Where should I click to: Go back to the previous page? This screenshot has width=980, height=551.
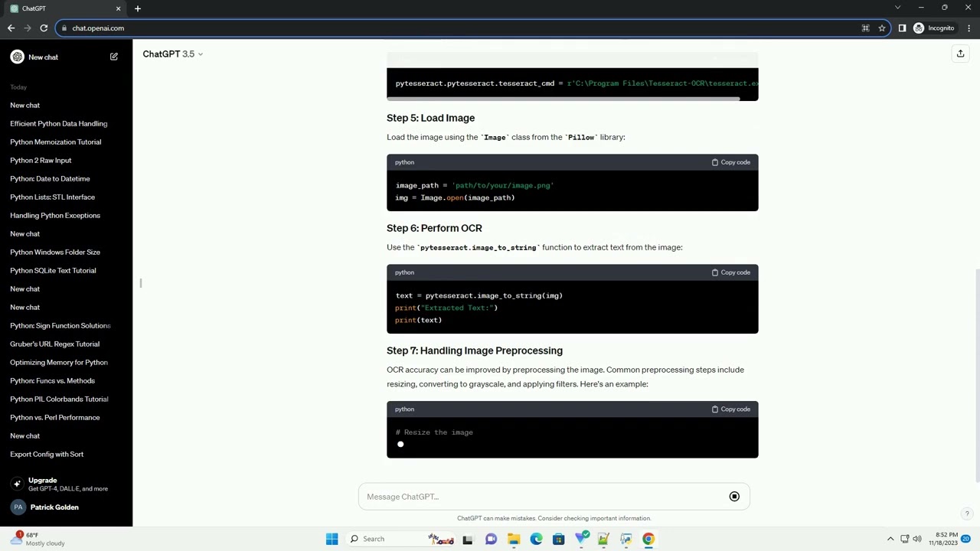click(11, 28)
